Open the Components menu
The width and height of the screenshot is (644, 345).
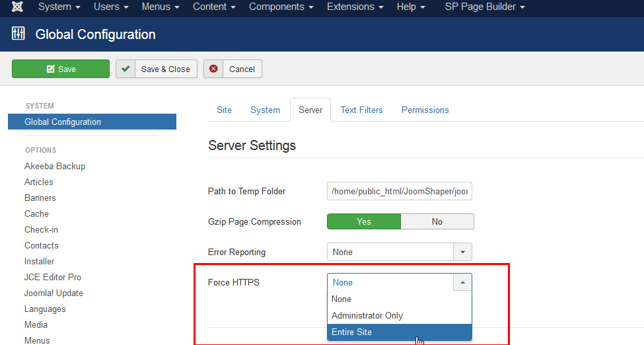(x=281, y=7)
